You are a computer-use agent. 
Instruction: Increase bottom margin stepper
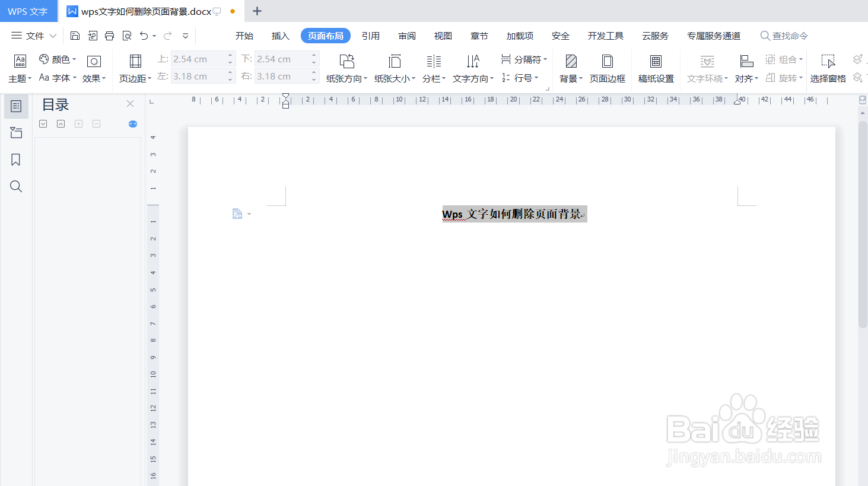pos(314,55)
